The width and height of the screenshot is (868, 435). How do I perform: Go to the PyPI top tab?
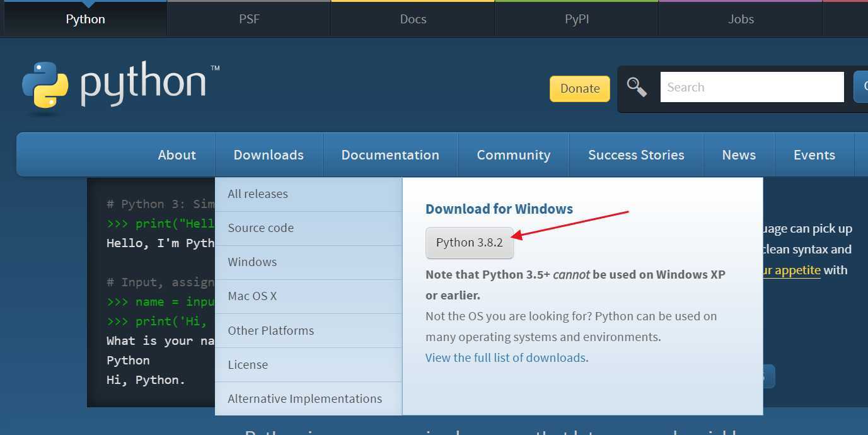pyautogui.click(x=577, y=19)
